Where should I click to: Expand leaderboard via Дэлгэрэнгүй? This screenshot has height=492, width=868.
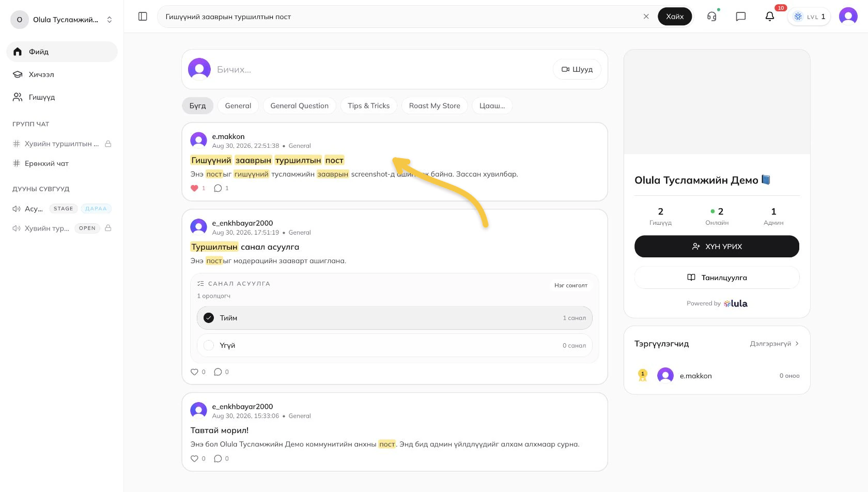774,344
